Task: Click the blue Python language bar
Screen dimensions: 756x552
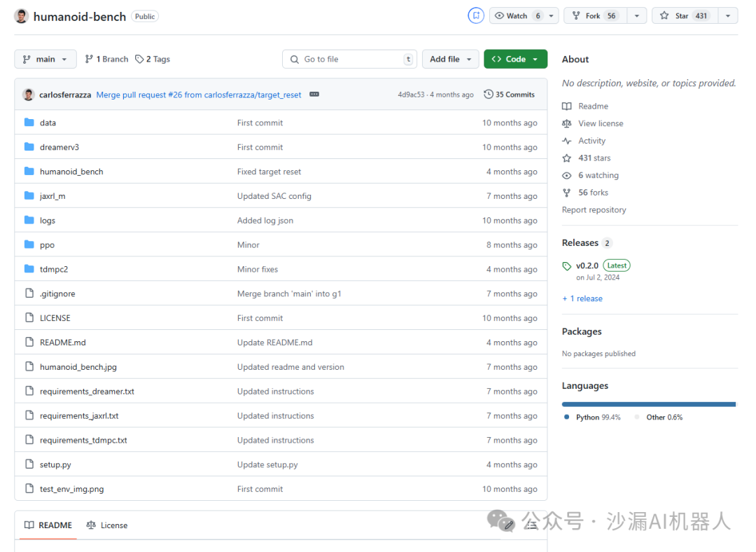Action: tap(648, 404)
